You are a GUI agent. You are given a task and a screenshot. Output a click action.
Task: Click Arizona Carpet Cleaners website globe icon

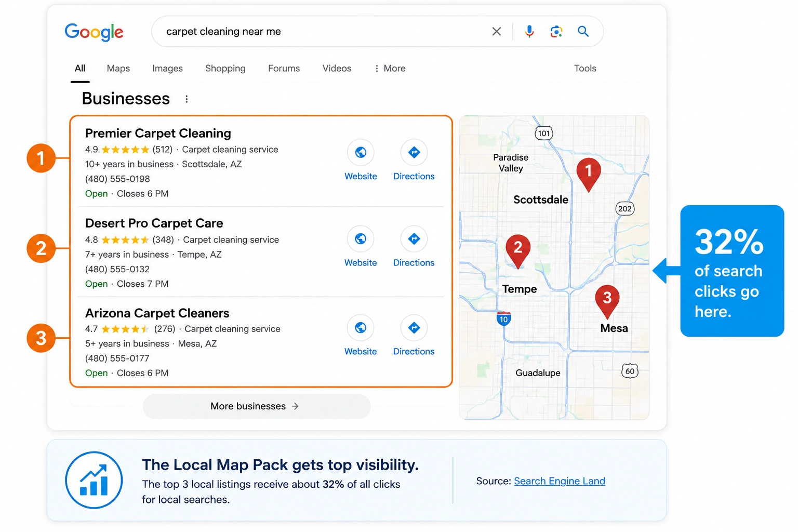[x=361, y=327]
